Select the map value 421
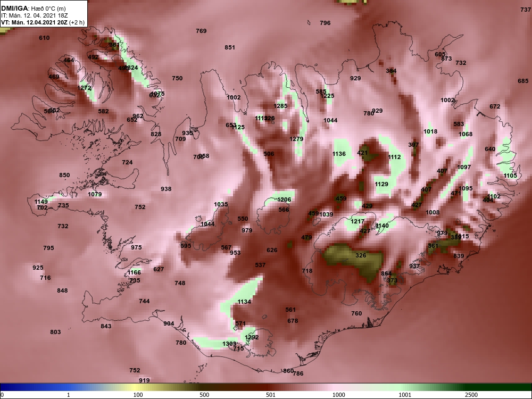The height and width of the screenshot is (399, 532). [362, 153]
